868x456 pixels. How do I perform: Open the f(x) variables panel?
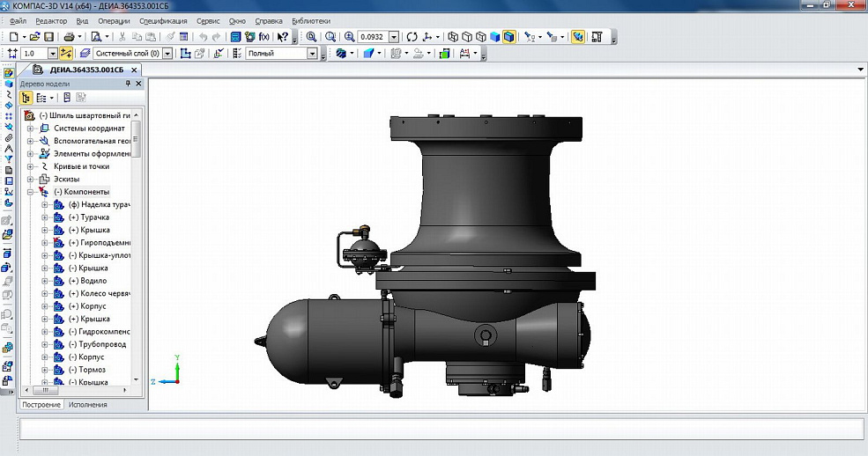(x=263, y=37)
